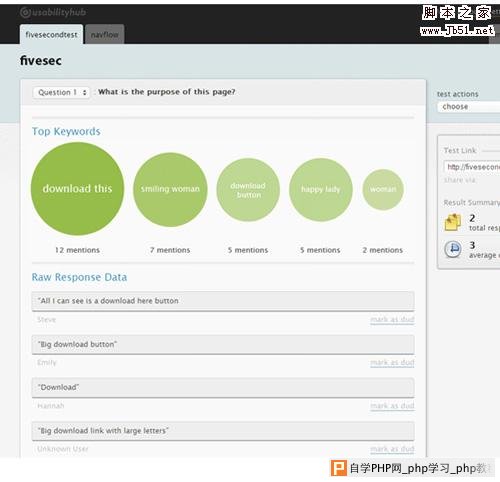Mark Emily's response as dud

392,362
